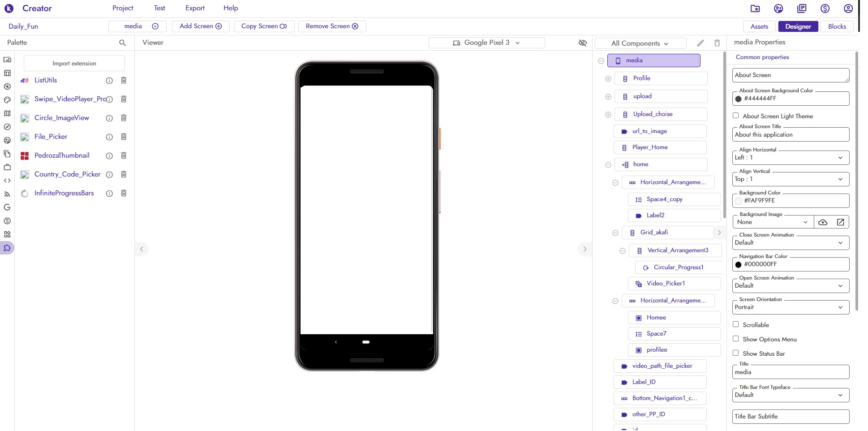Click the Add Screen button

click(201, 26)
